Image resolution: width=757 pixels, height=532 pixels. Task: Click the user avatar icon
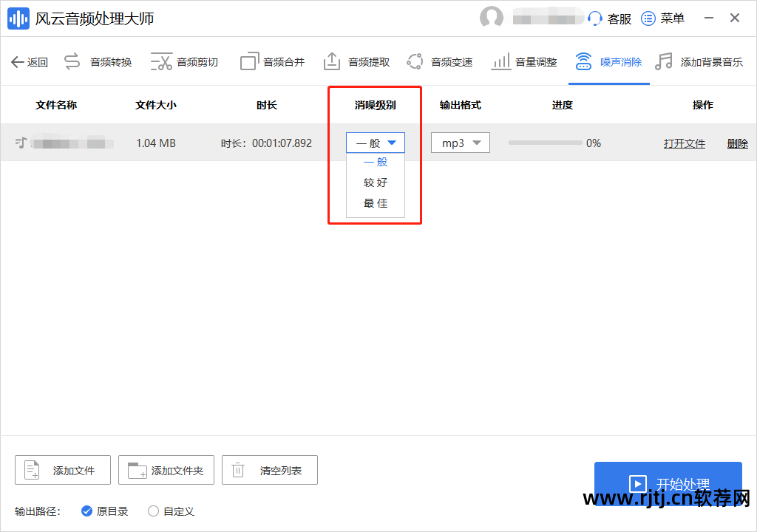tap(491, 18)
